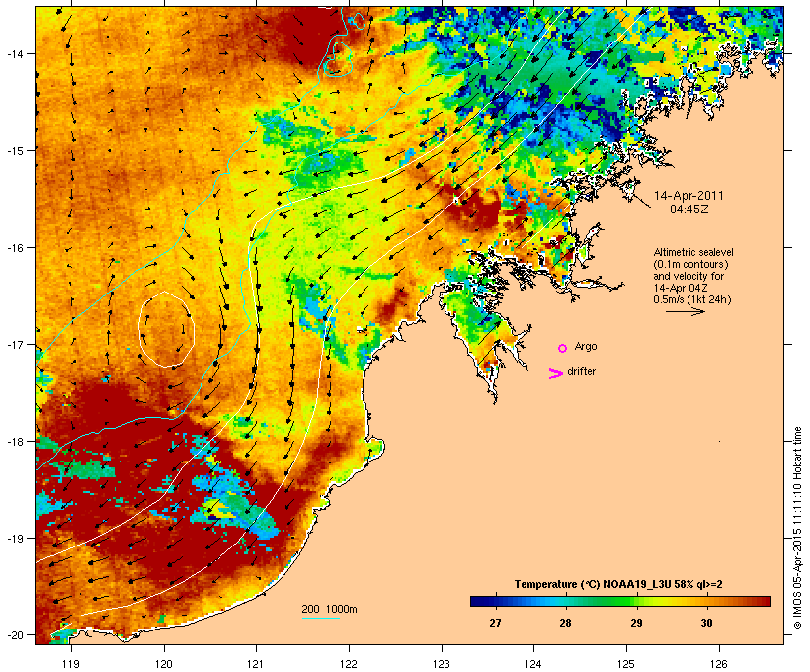Click the '(0.1m contours)' text line
The height and width of the screenshot is (672, 810).
690,264
